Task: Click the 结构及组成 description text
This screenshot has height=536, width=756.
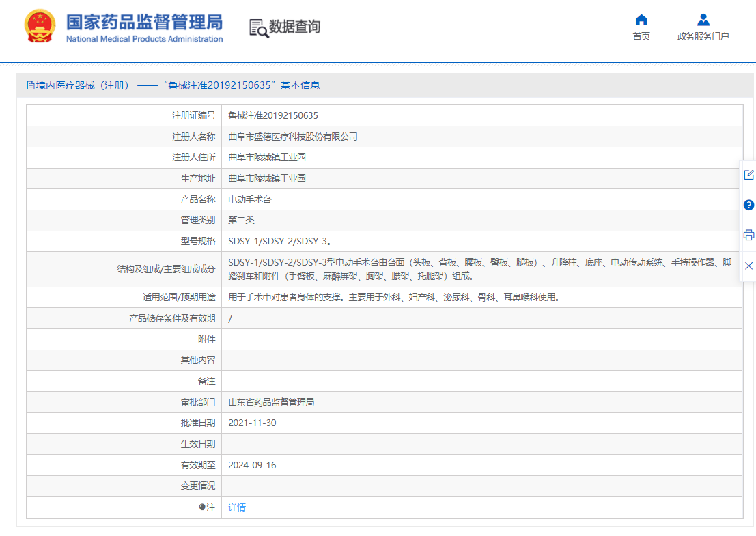Action: (480, 269)
